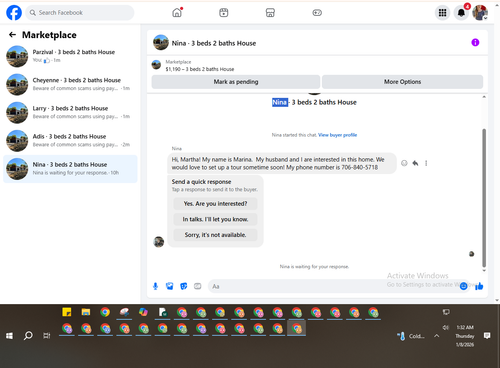Choose a sticker icon

[x=184, y=286]
